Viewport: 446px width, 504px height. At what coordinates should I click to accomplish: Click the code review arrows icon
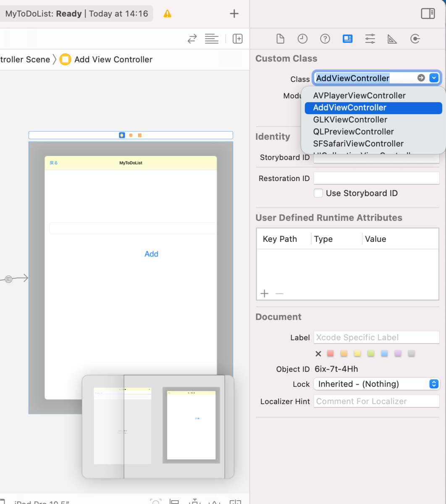coord(192,39)
